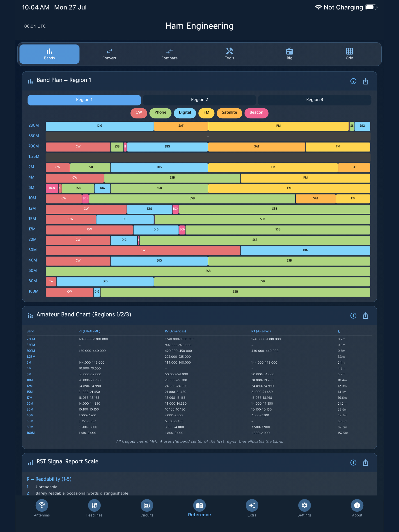399x532 pixels.
Task: Tap the 06:04 UTC clock label
Action: [35, 26]
